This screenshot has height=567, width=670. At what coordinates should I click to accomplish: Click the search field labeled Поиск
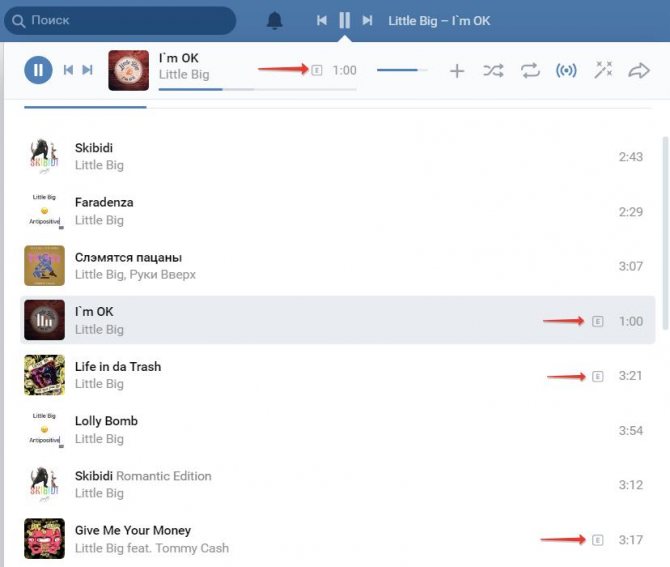point(120,21)
